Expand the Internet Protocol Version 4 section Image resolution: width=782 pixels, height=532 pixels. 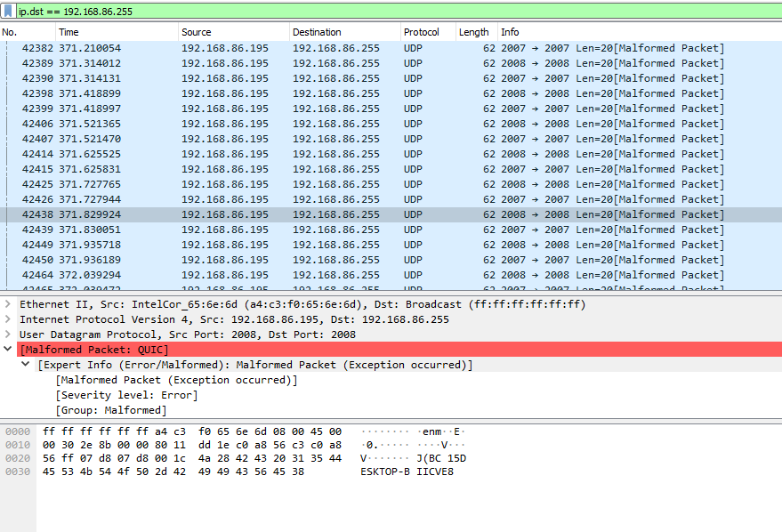point(8,319)
